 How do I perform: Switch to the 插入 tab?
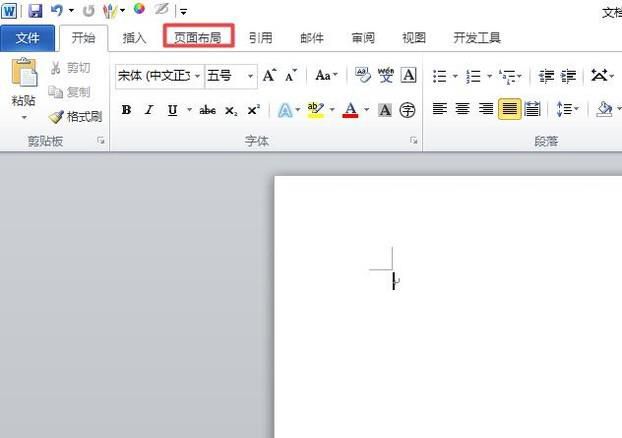tap(134, 38)
